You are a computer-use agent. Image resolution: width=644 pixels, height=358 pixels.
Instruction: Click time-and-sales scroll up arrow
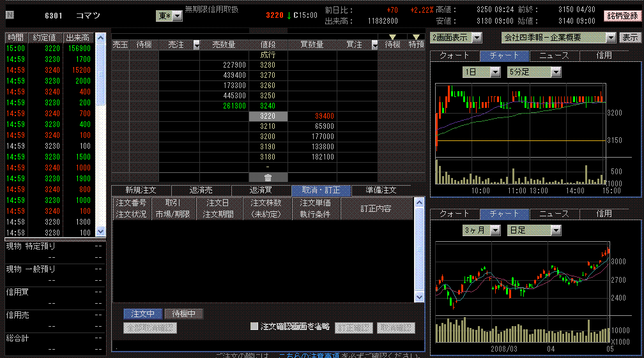click(101, 38)
